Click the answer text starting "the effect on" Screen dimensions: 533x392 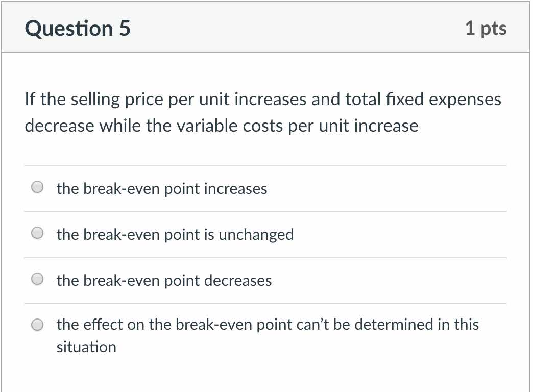pos(267,325)
